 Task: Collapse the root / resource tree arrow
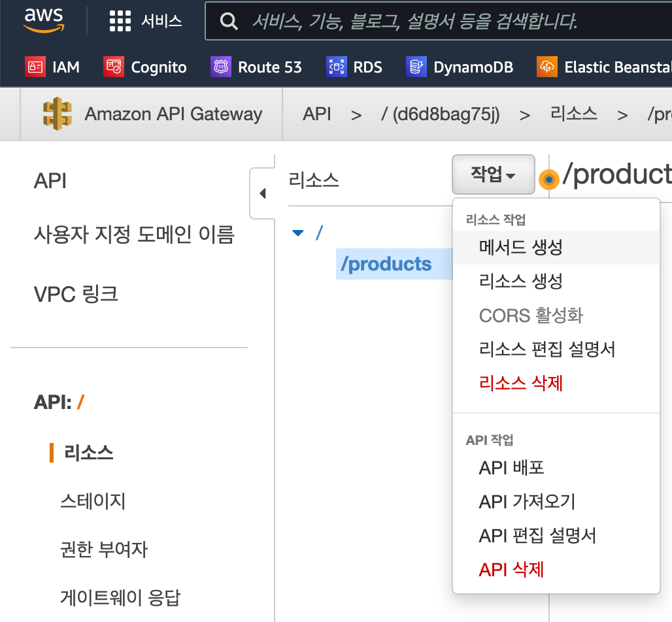298,233
